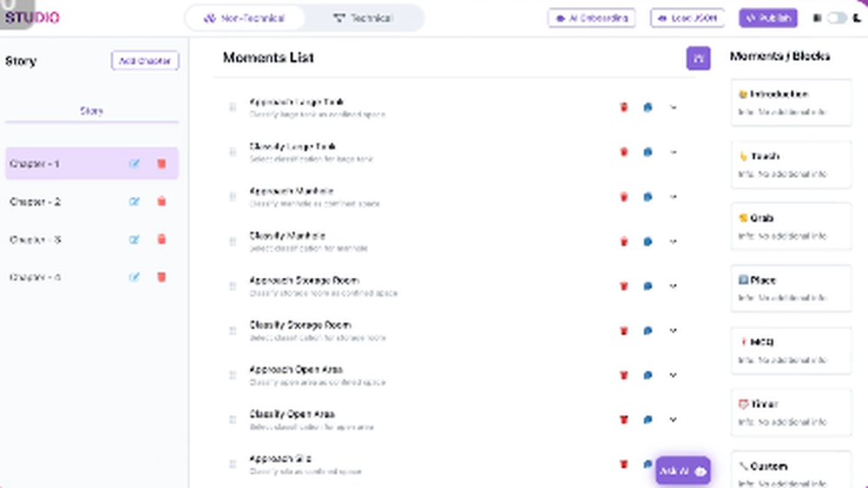
Task: Switch to Non-Technical mode
Action: (x=247, y=17)
